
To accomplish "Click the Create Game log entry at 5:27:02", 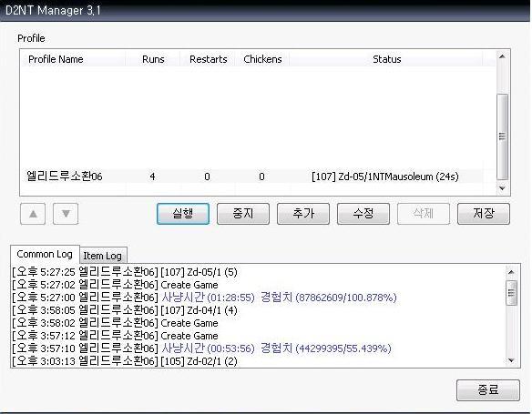I will click(115, 285).
